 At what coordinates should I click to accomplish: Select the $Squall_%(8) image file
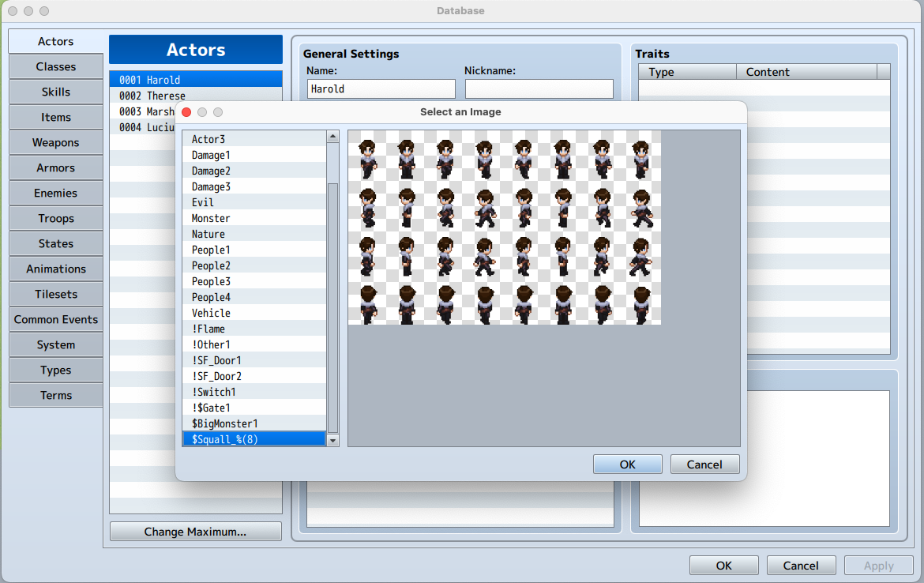tap(254, 439)
